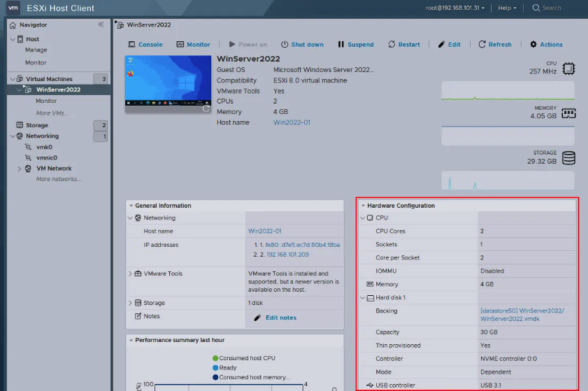Click the Notes icon
The image size is (588, 391).
click(x=138, y=316)
